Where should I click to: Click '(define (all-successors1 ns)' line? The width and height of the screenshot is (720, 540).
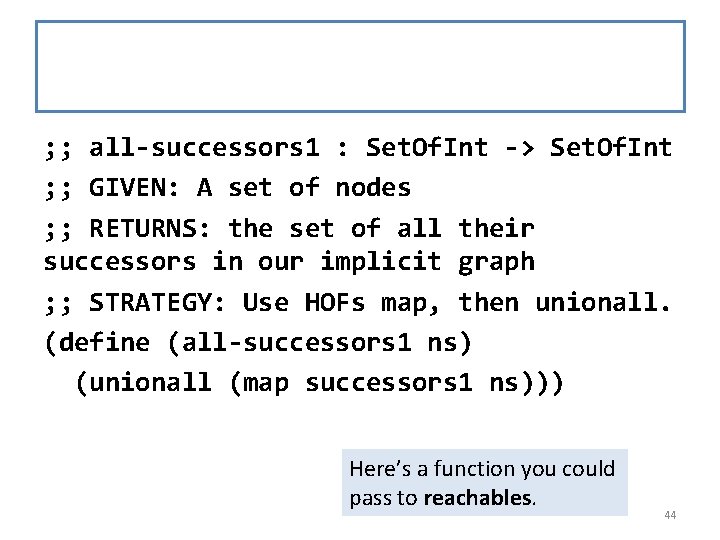tap(258, 343)
